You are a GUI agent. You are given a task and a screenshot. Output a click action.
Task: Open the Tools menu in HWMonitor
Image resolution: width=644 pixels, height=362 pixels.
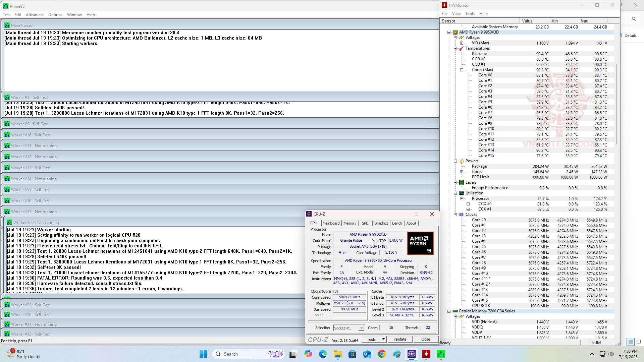coord(470,14)
